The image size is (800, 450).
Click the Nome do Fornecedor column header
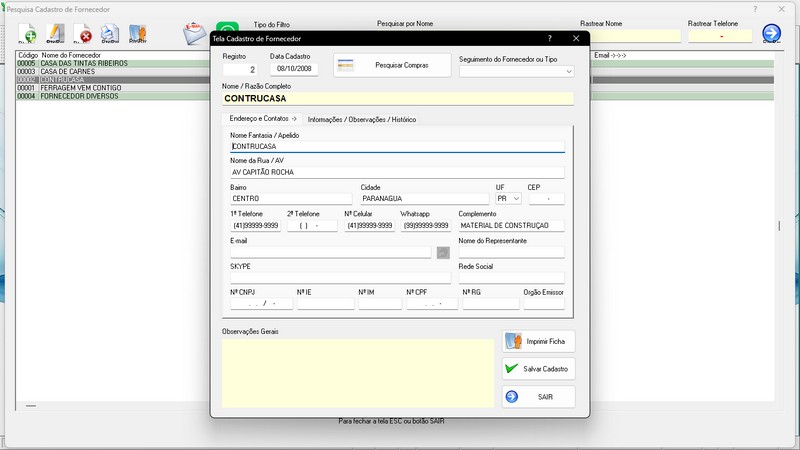(x=71, y=55)
